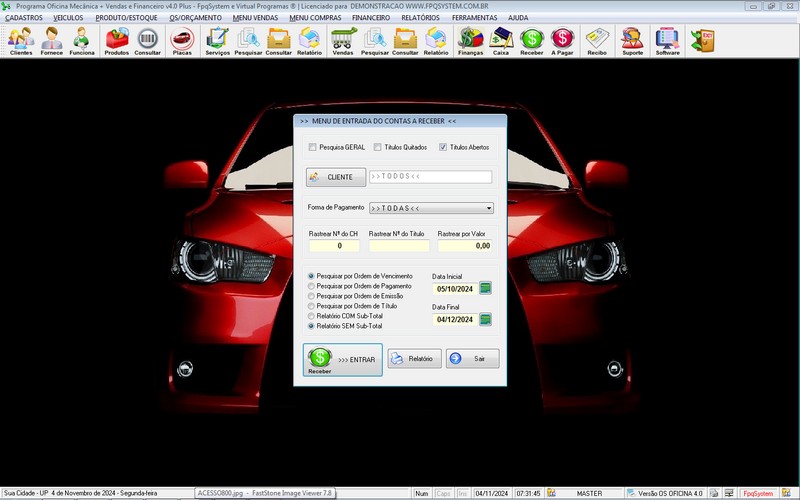Click the Finanças toolbar icon
The height and width of the screenshot is (500, 800).
click(x=470, y=41)
